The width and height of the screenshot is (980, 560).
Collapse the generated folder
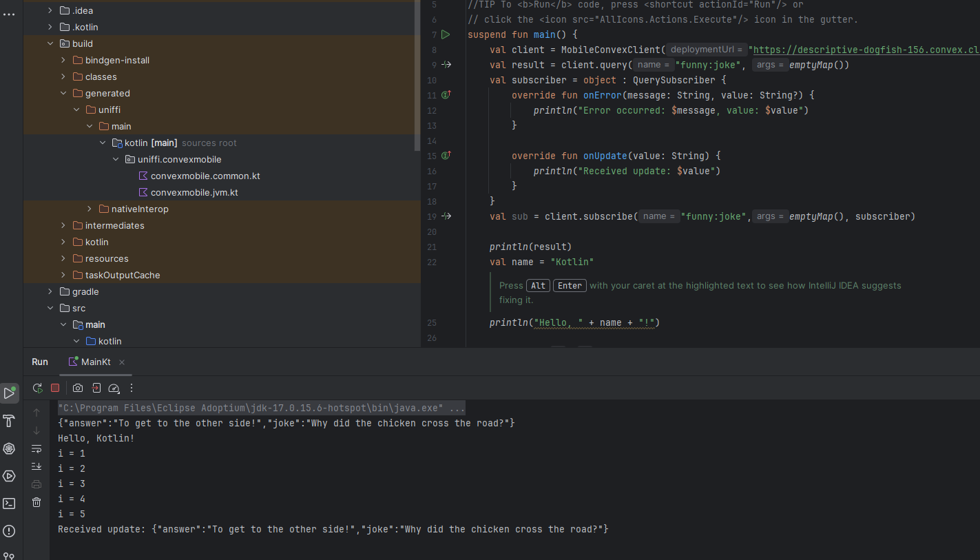63,93
